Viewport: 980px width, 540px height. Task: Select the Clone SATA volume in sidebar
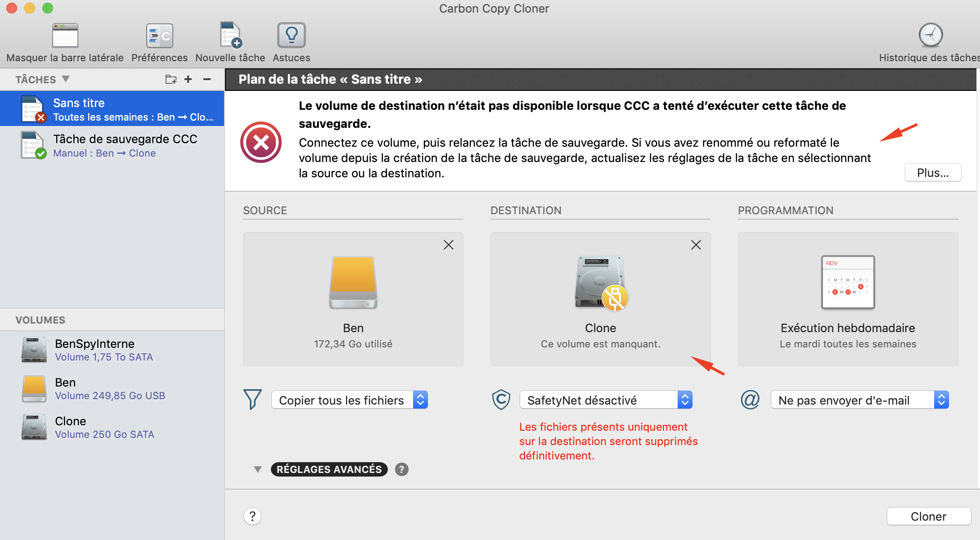pos(112,427)
